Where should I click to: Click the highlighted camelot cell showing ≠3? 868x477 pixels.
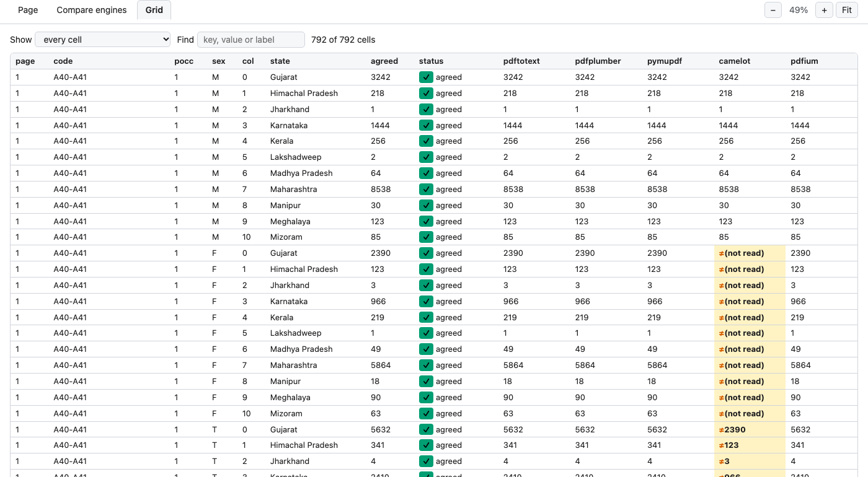click(x=750, y=462)
